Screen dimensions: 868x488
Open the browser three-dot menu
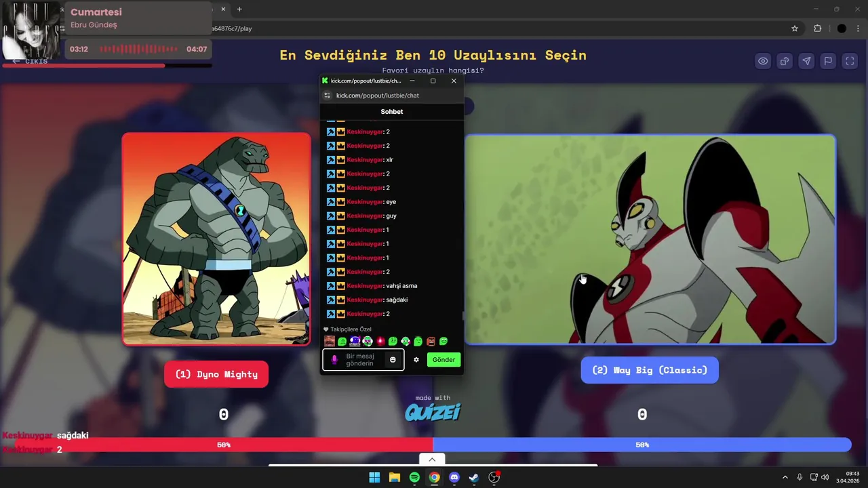[857, 28]
